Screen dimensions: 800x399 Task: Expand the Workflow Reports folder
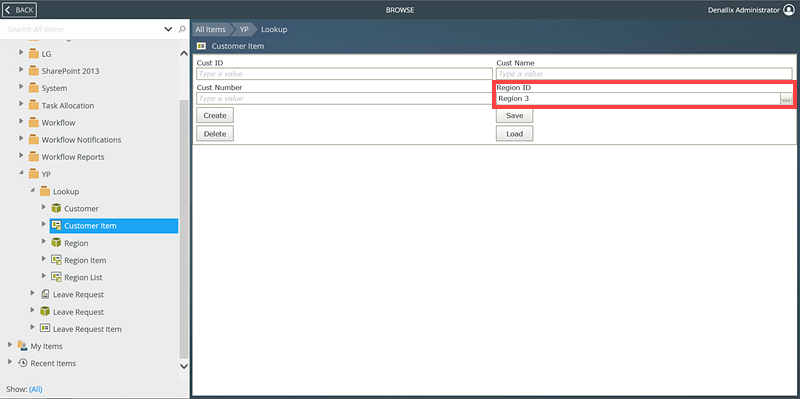(21, 156)
